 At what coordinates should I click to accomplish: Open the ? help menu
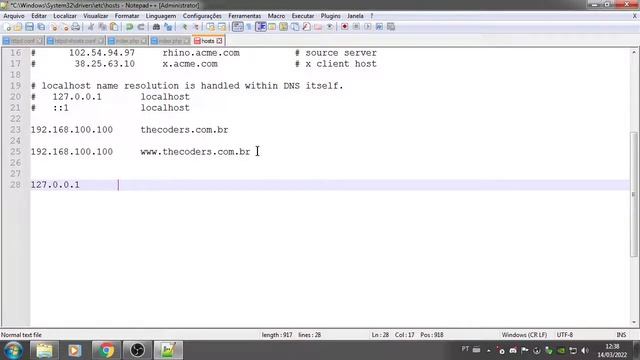(371, 16)
